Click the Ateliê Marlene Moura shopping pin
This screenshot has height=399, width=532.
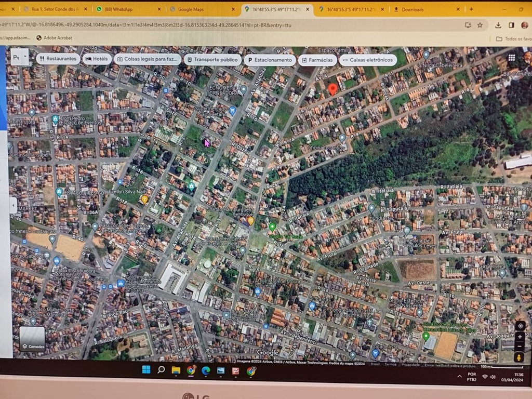click(x=258, y=291)
